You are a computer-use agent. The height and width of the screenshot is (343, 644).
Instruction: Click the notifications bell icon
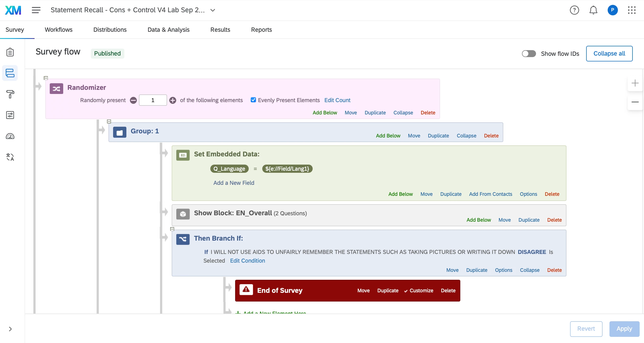(x=593, y=10)
